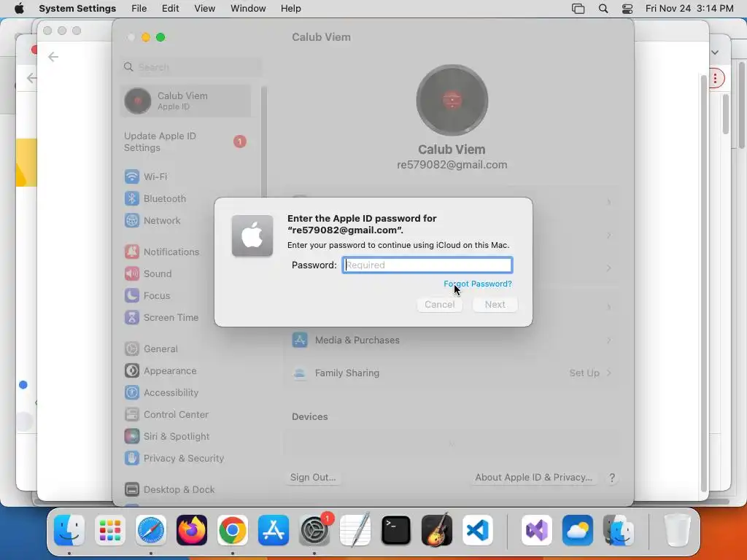Open Weather app in the Dock
The width and height of the screenshot is (747, 560).
coord(578,530)
